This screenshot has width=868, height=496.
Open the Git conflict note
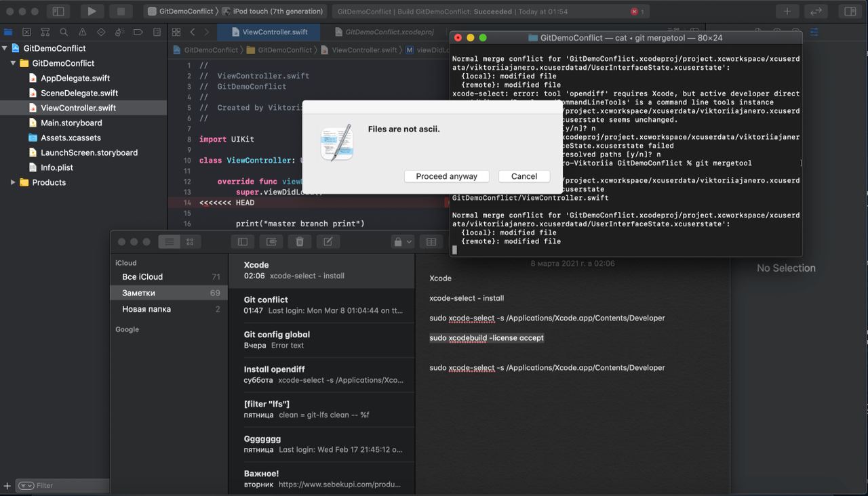[321, 305]
